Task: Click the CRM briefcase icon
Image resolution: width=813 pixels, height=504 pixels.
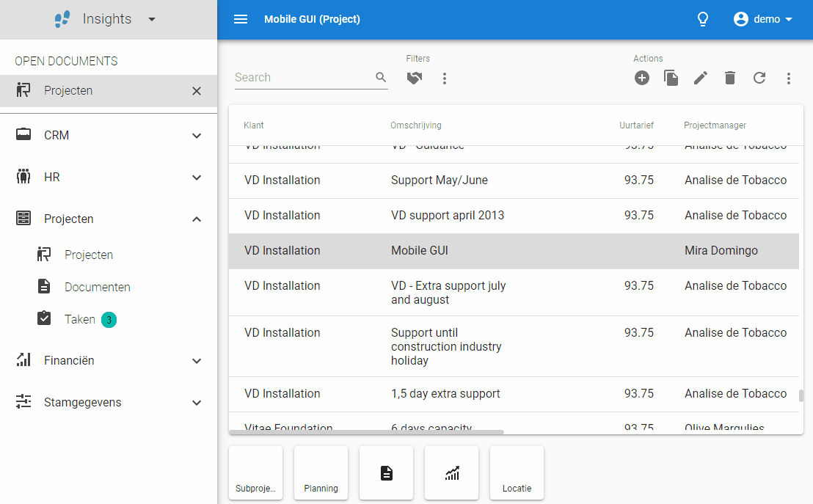Action: pos(23,134)
